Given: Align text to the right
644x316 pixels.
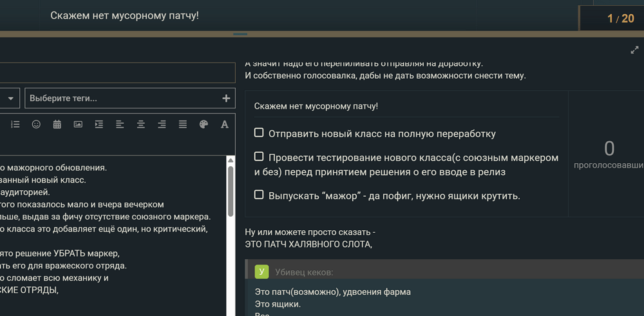Looking at the screenshot, I should [x=162, y=124].
